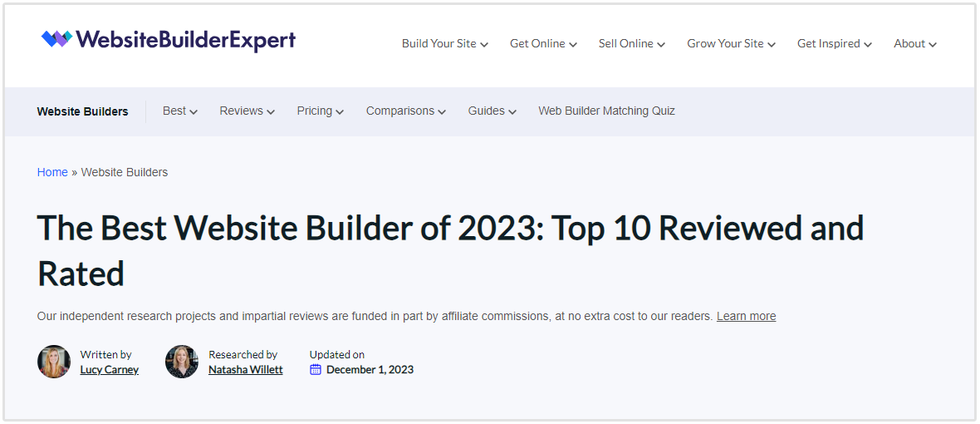The width and height of the screenshot is (980, 424).
Task: Expand the Best submenu
Action: (179, 111)
